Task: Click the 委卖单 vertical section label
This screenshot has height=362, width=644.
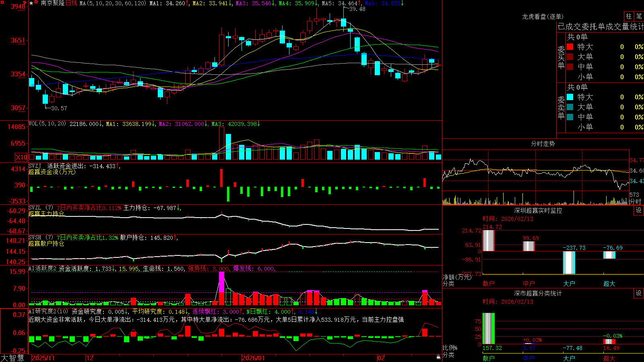Action: [561, 107]
